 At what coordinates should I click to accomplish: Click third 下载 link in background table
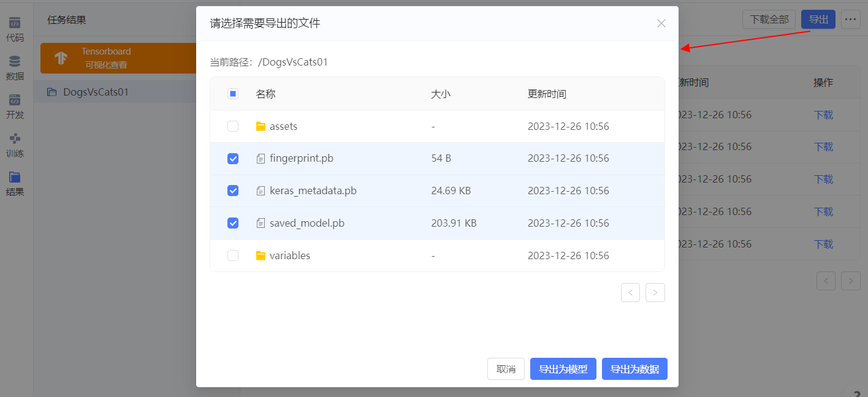(823, 180)
